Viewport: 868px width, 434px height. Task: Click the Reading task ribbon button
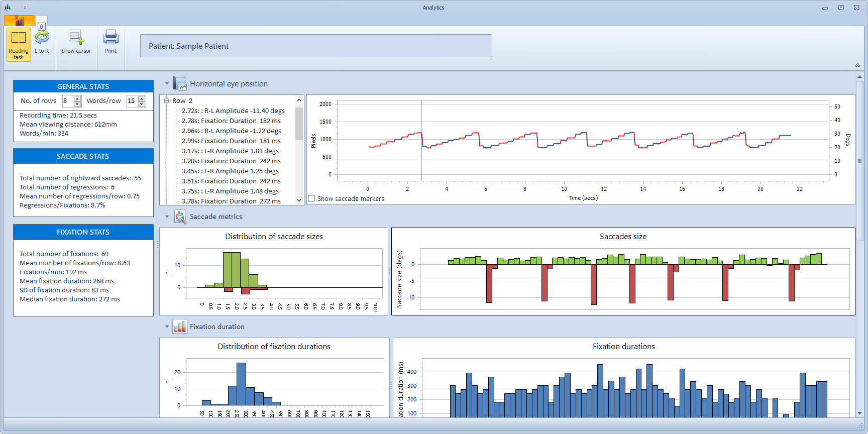click(x=19, y=45)
